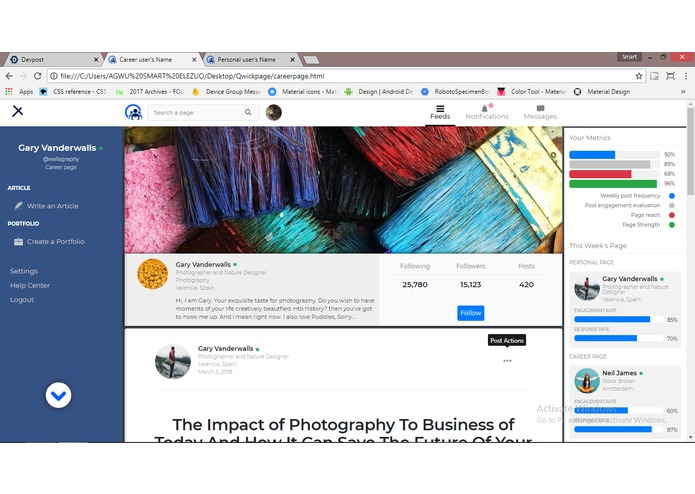Click the post author's avatar photo
Screen dimensions: 695x494
click(x=173, y=361)
